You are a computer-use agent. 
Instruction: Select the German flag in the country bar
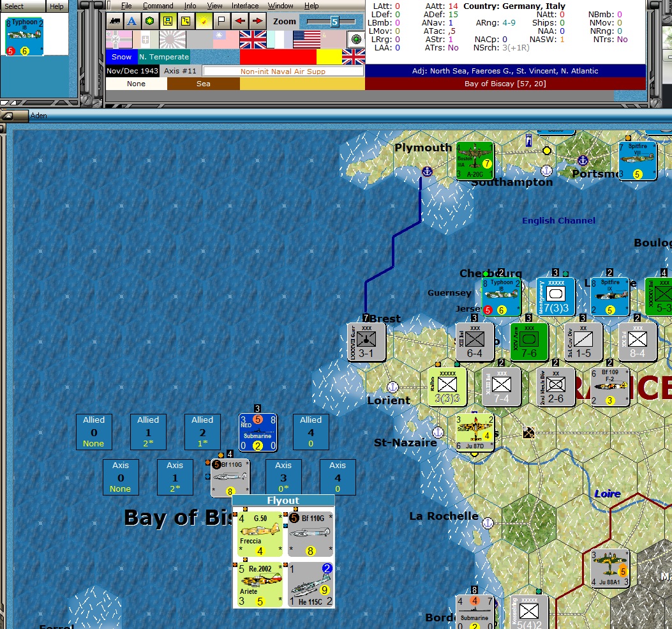(119, 40)
